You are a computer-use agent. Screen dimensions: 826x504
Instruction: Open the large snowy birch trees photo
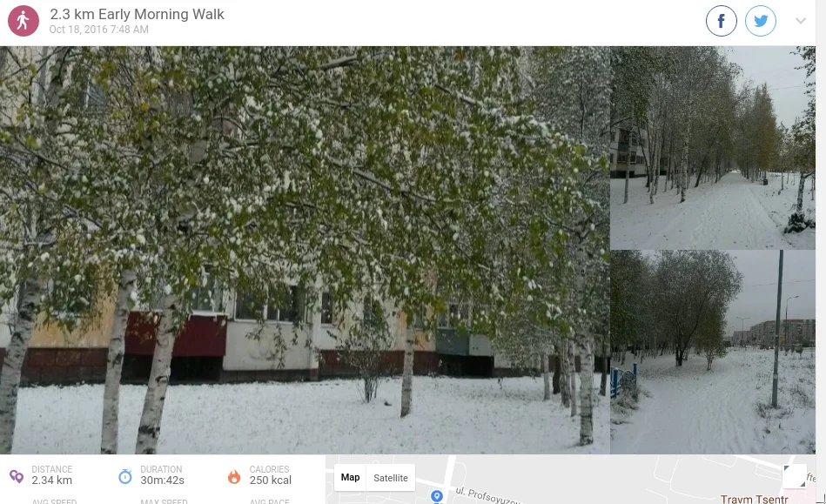[305, 250]
